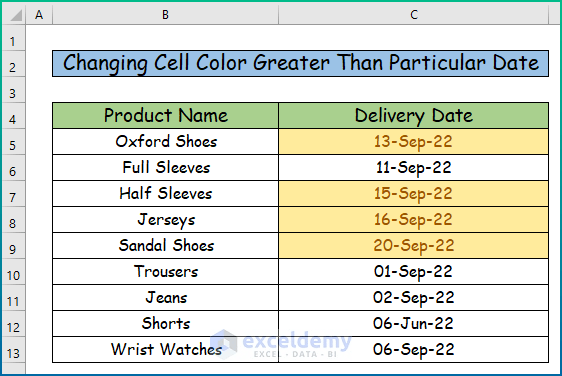Select the 'Delivery Date' header cell

(x=414, y=116)
